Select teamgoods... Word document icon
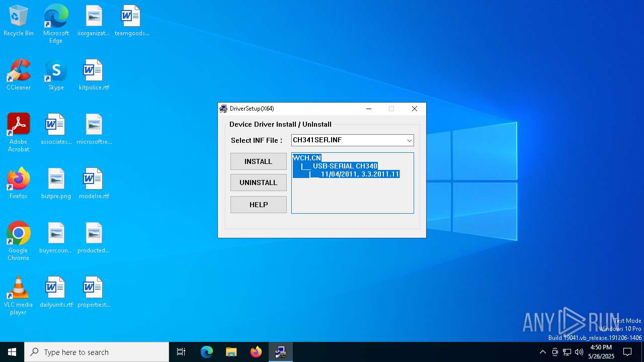Image resolution: width=644 pixels, height=362 pixels. pyautogui.click(x=131, y=21)
